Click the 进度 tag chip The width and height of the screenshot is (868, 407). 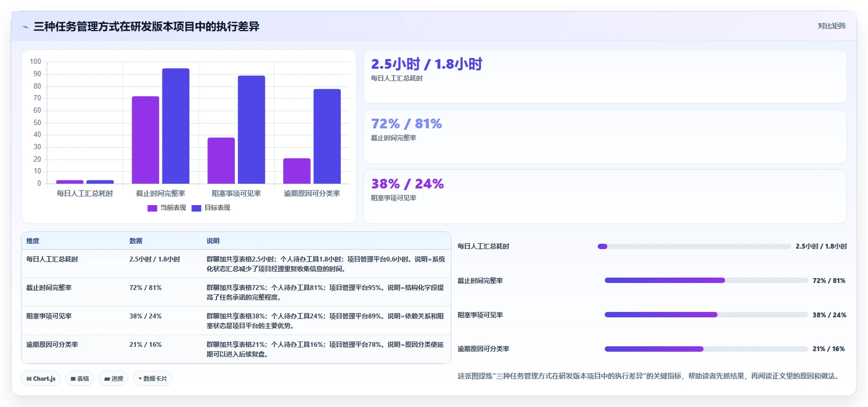tap(113, 379)
